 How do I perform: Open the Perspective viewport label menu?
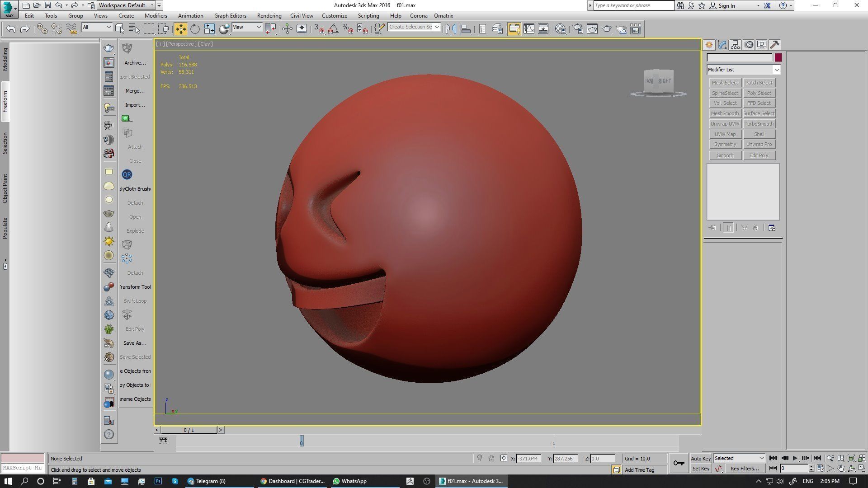pyautogui.click(x=181, y=44)
